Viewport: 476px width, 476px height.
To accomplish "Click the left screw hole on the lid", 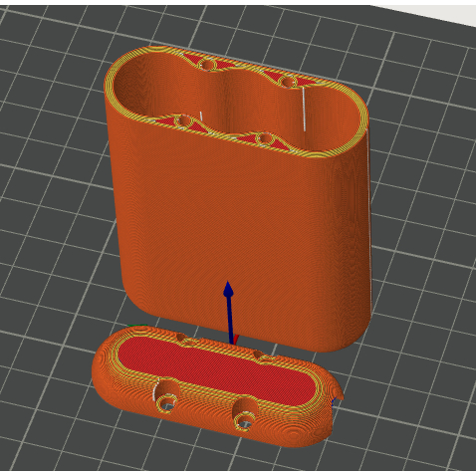I will 165,403.
